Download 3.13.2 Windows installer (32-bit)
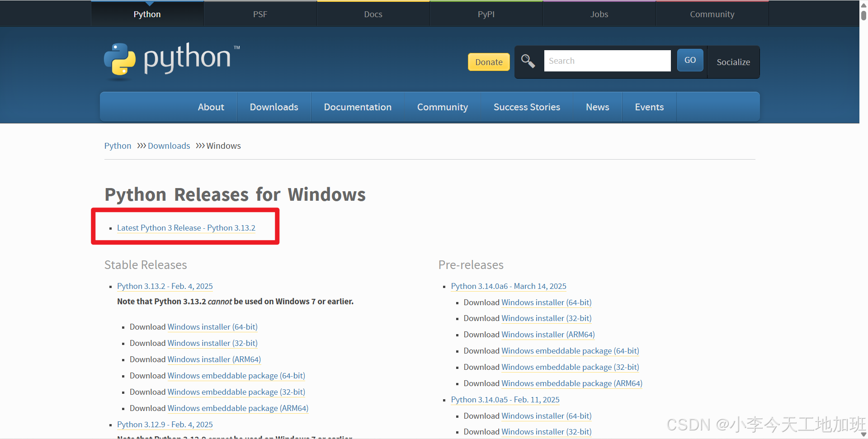This screenshot has height=439, width=868. coord(212,343)
